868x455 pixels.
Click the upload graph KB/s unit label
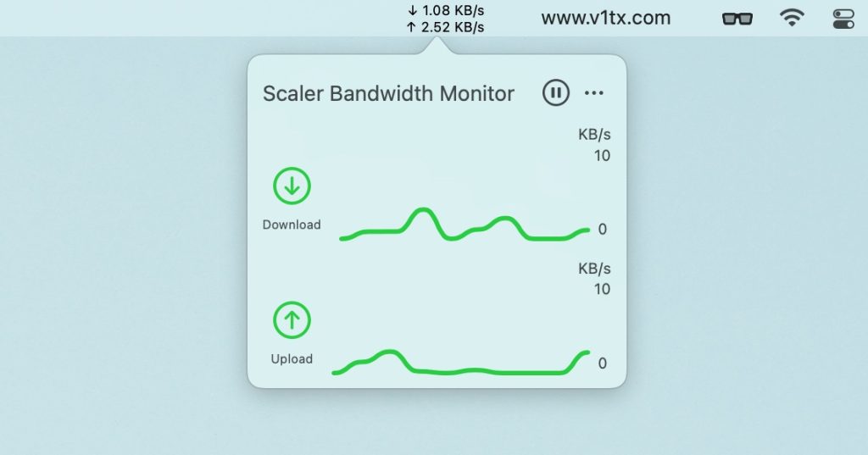(x=594, y=269)
